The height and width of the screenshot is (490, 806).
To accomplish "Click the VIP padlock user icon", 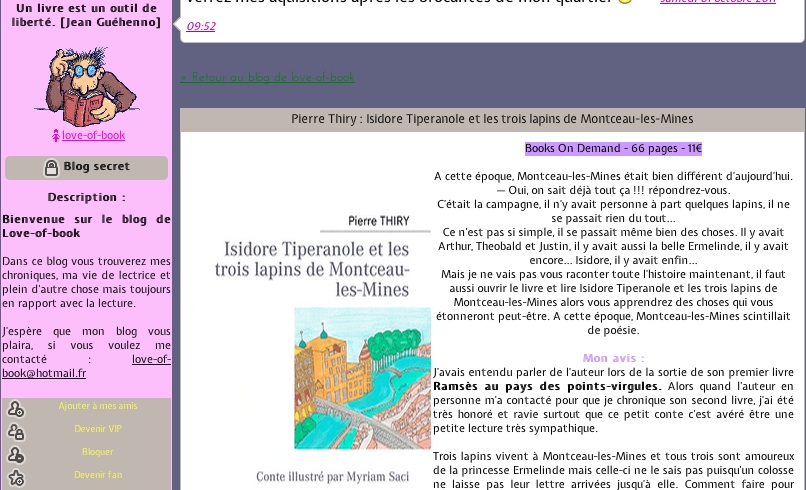I will (15, 432).
